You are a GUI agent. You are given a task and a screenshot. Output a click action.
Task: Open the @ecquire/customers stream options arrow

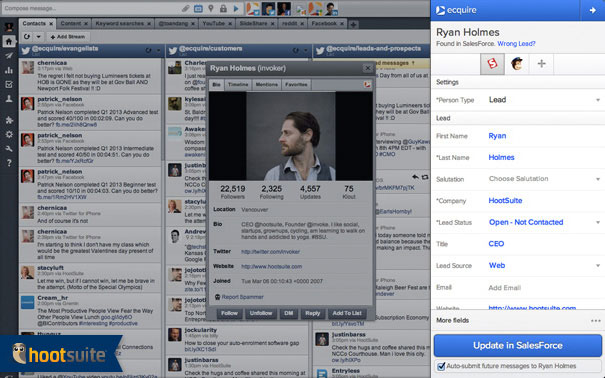[x=306, y=51]
